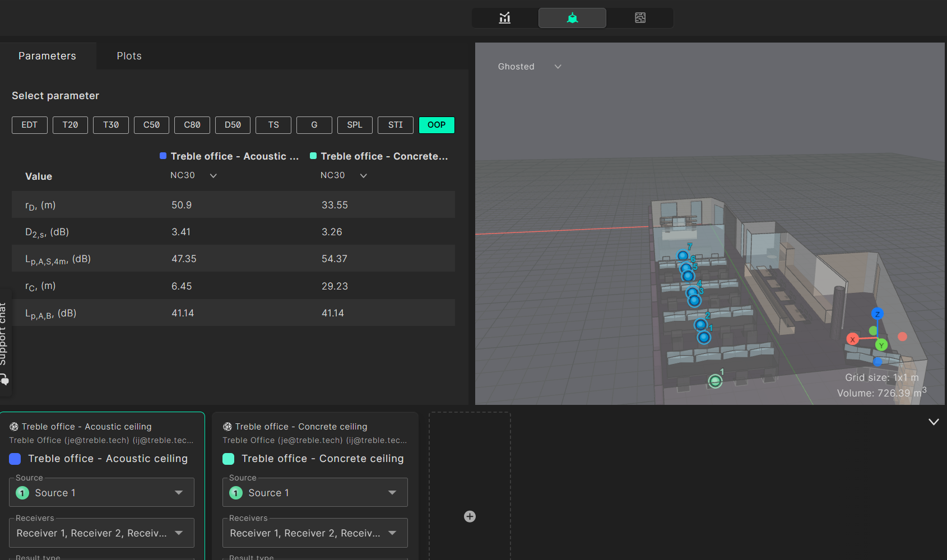Click the Volume 726.39 m³ readout
Screen dimensions: 947x560
coord(881,393)
